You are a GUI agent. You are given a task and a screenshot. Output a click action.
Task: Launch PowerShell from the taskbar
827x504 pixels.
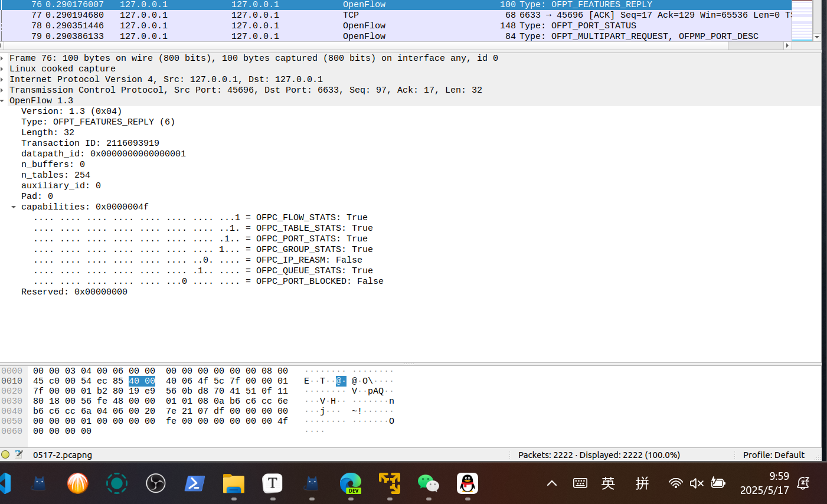[195, 483]
